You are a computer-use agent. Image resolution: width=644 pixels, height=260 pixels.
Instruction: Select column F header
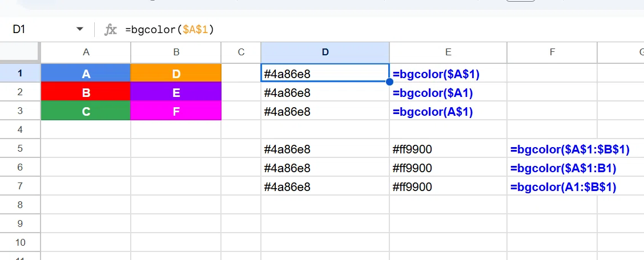tap(553, 52)
